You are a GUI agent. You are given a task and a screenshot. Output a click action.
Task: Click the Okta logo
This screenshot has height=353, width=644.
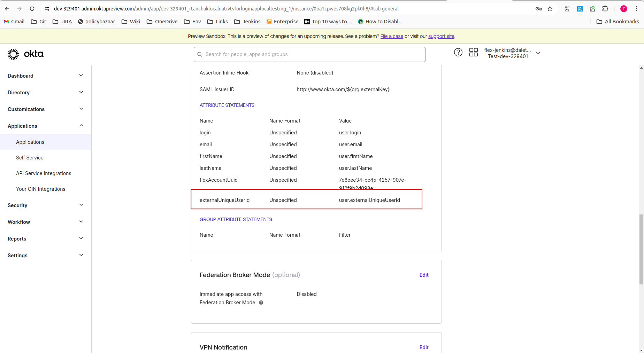click(x=25, y=54)
